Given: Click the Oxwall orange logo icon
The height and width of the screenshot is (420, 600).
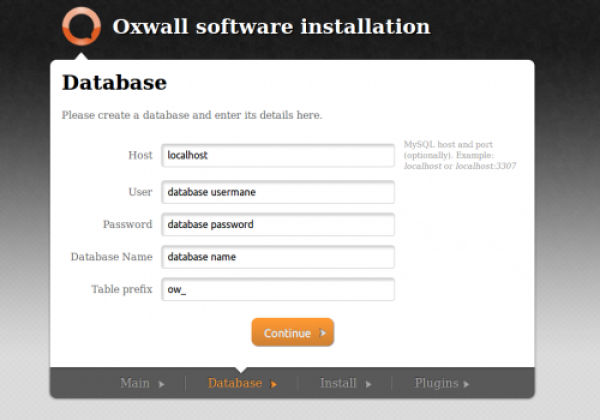Looking at the screenshot, I should (x=81, y=26).
